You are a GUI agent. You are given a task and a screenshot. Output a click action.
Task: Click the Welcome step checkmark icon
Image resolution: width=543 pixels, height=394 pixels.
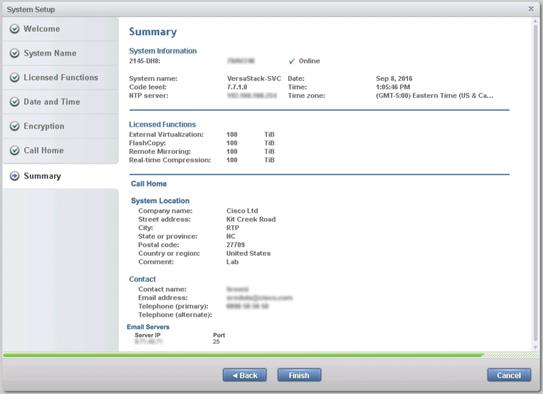pos(15,29)
